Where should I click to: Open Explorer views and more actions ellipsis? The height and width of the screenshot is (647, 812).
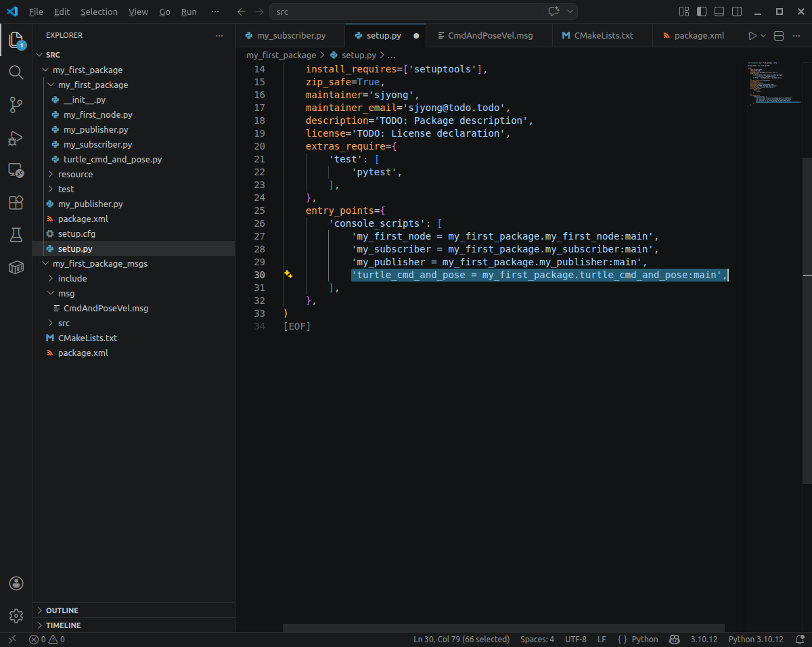(219, 35)
